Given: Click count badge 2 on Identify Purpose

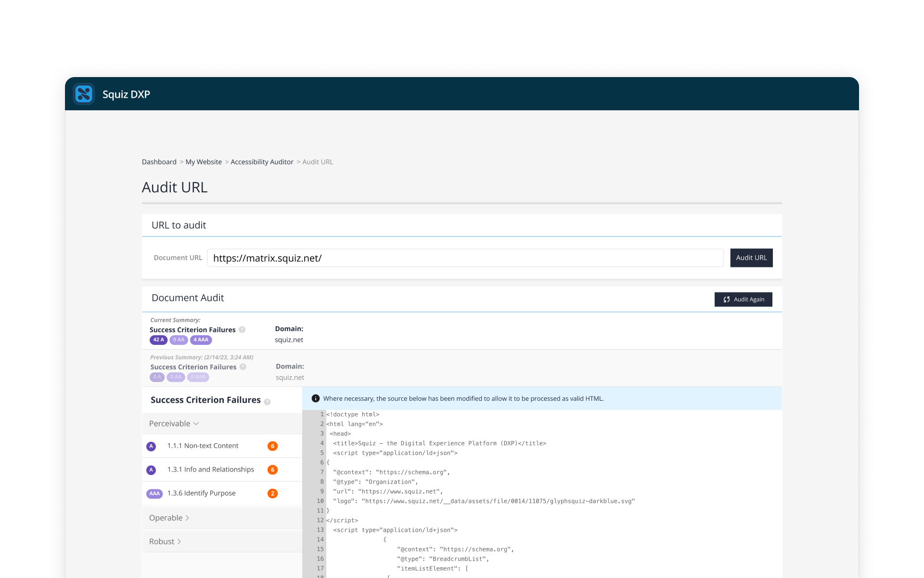Looking at the screenshot, I should (272, 493).
